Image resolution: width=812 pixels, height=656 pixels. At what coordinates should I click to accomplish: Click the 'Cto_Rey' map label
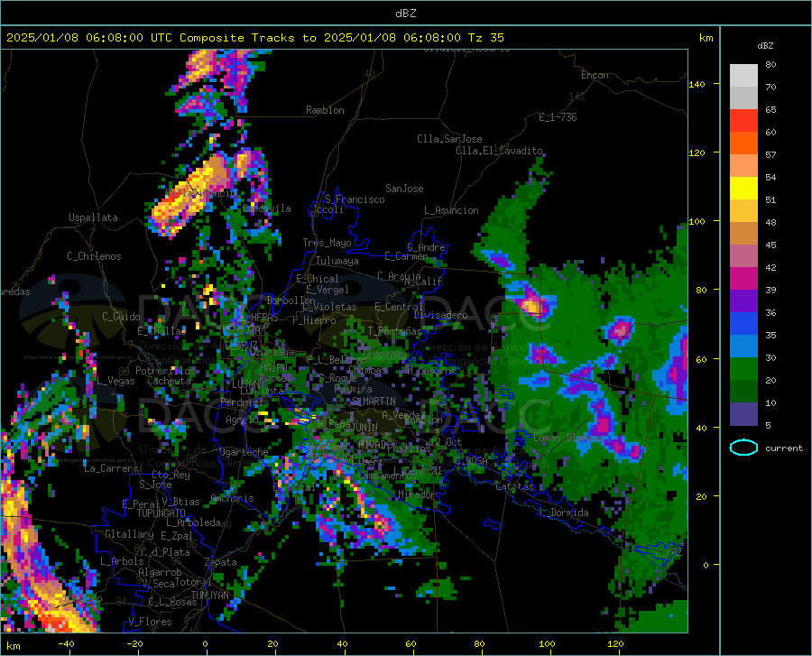coord(171,475)
